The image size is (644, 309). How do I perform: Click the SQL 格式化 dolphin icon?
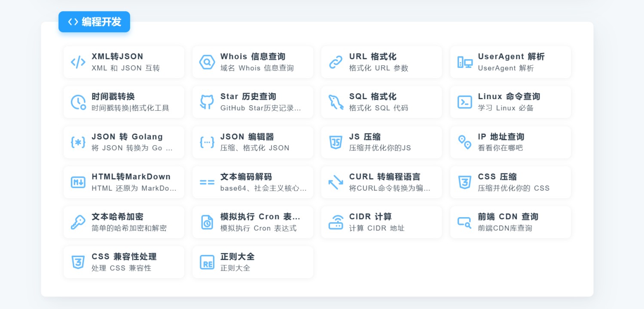click(336, 102)
